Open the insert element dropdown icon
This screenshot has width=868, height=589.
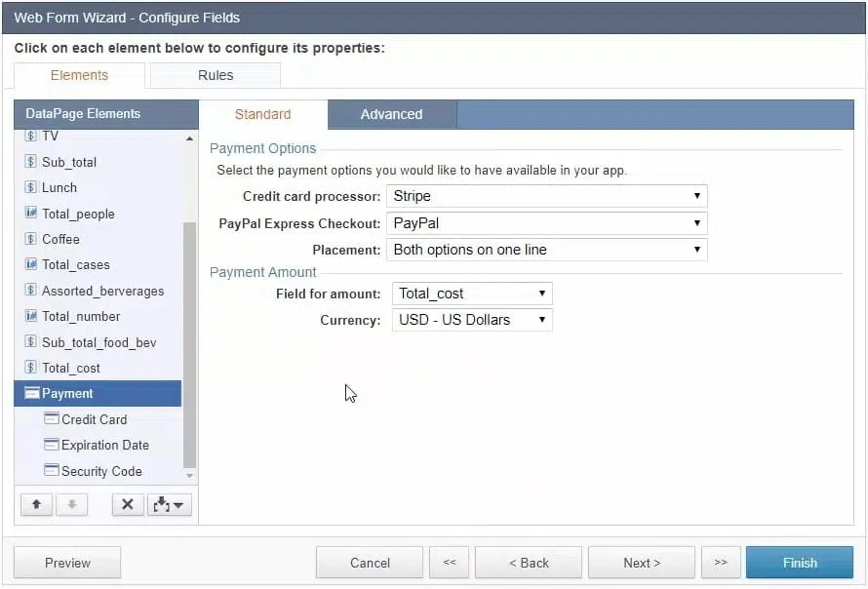coord(169,504)
